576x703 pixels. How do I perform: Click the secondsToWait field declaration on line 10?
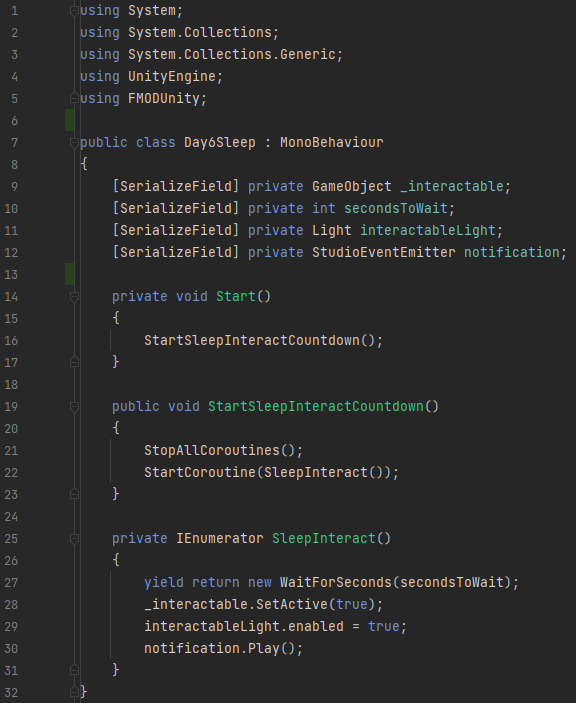point(396,208)
